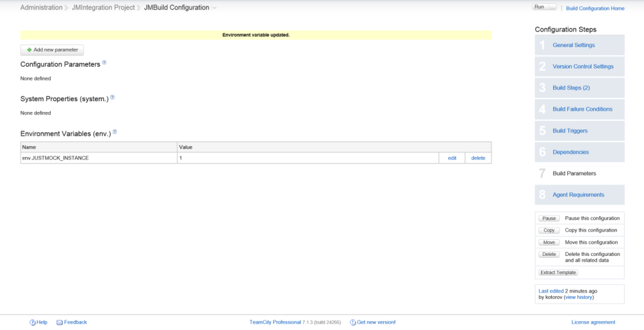Click the Delete configuration button

[549, 254]
